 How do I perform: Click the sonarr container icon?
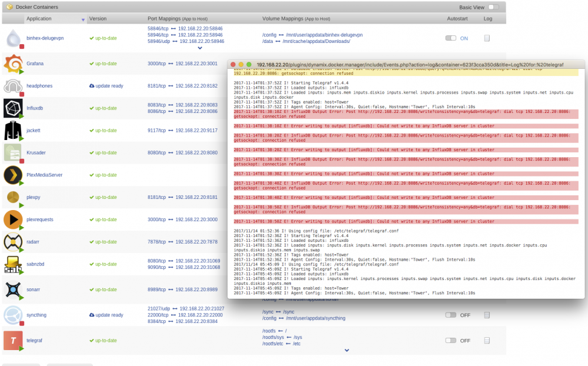pyautogui.click(x=13, y=290)
